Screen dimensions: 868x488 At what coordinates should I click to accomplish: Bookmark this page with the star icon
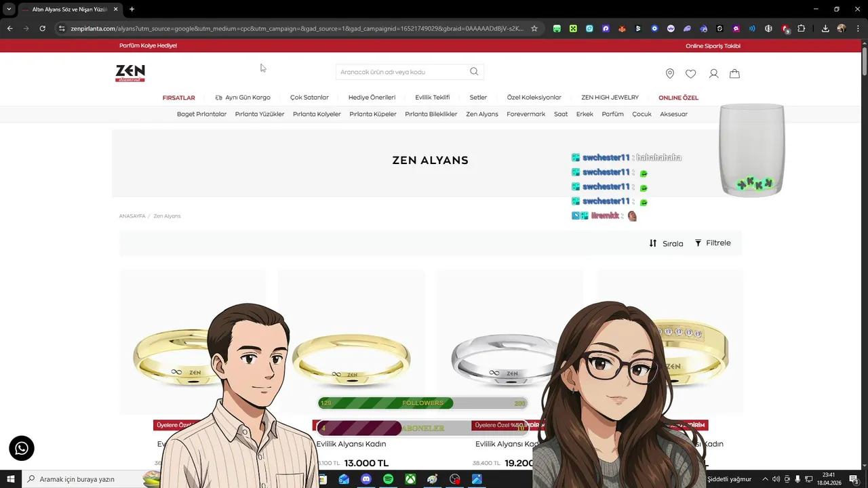pyautogui.click(x=534, y=28)
